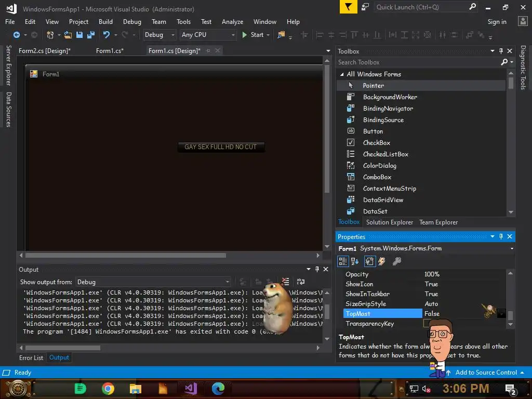
Task: Click the New Project toolbar icon
Action: point(50,35)
